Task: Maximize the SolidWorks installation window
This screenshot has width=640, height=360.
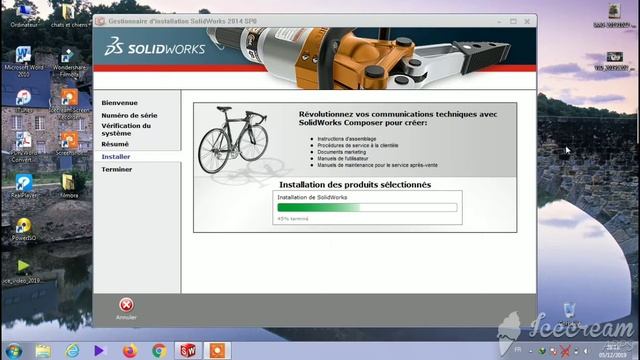Action: (513, 21)
